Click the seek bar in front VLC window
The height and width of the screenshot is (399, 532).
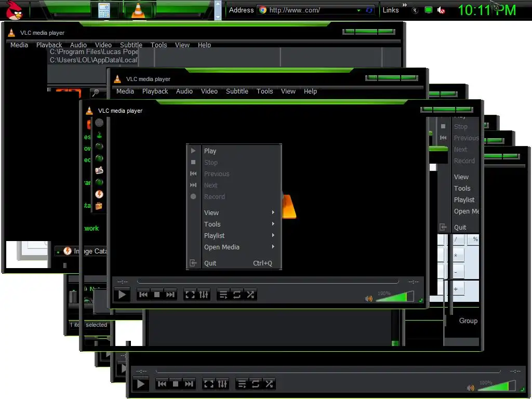click(268, 282)
